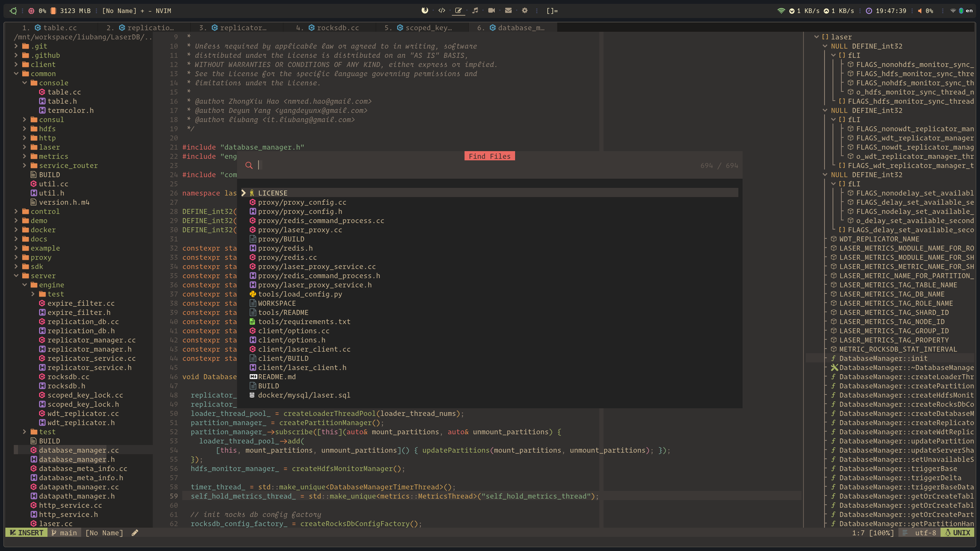Open replicator_manager.cc in file tree
The width and height of the screenshot is (980, 551).
pyautogui.click(x=91, y=340)
